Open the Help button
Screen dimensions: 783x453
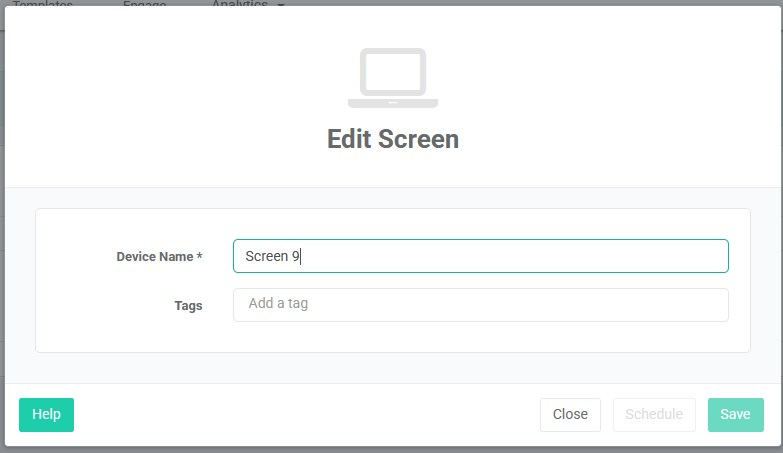pyautogui.click(x=46, y=415)
